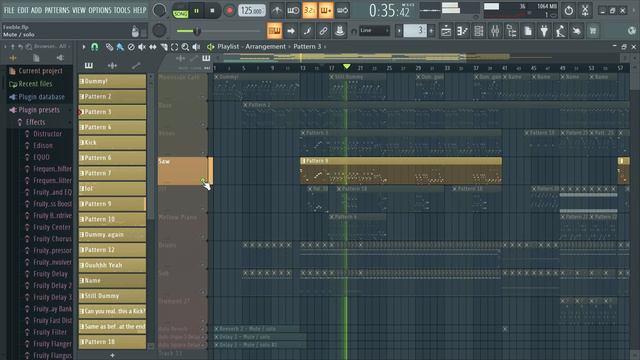Toggle the overdub/blend recording button
The height and width of the screenshot is (360, 640).
tap(326, 11)
